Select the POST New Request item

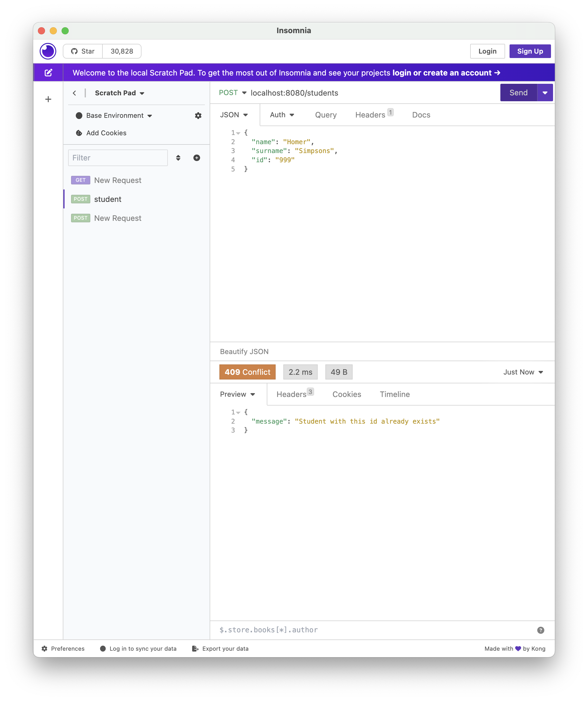(136, 218)
